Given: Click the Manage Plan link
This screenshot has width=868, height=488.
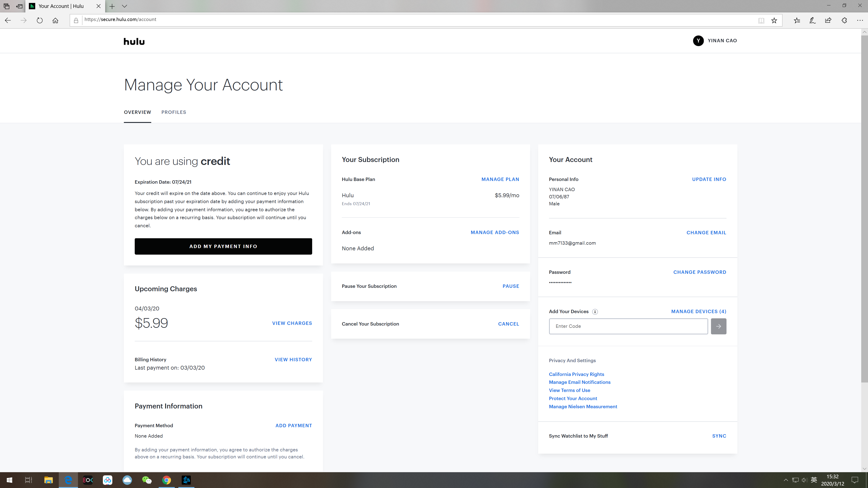Looking at the screenshot, I should click(500, 179).
